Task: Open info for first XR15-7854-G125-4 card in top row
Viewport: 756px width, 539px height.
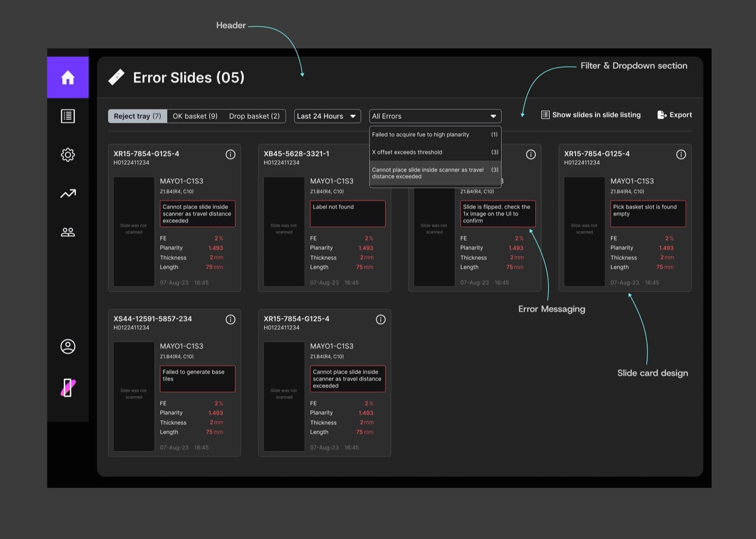Action: coord(231,154)
